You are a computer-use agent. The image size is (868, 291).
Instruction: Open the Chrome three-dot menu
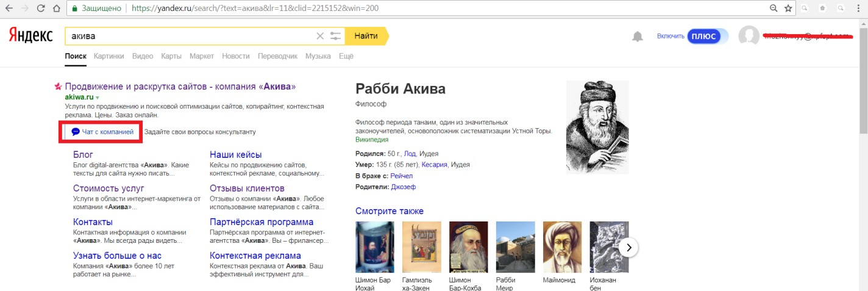pyautogui.click(x=858, y=9)
